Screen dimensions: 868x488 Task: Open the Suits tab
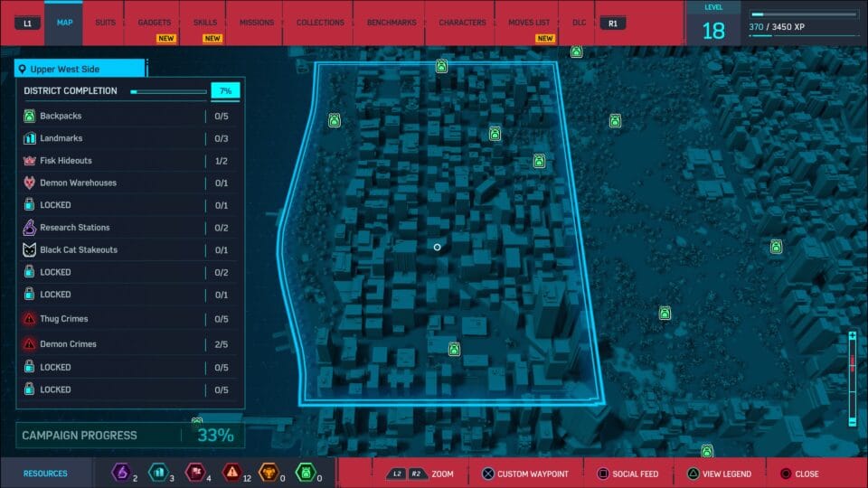105,23
